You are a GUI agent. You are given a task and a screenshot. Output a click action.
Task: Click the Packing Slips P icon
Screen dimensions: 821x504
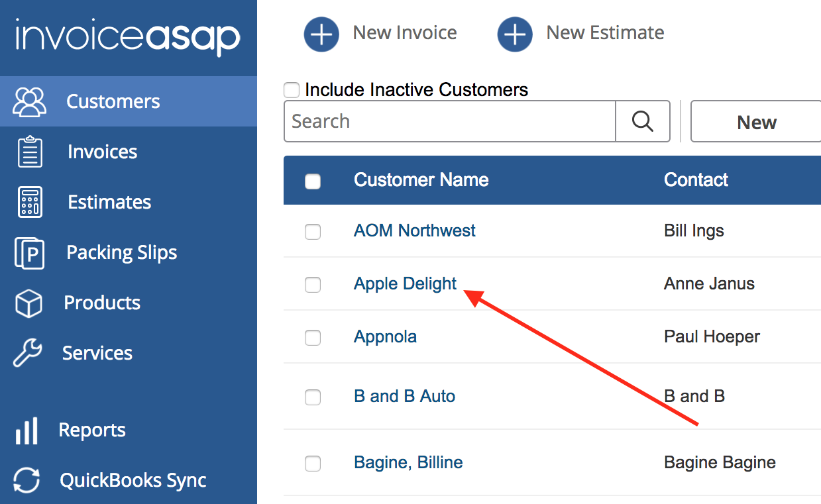click(30, 252)
